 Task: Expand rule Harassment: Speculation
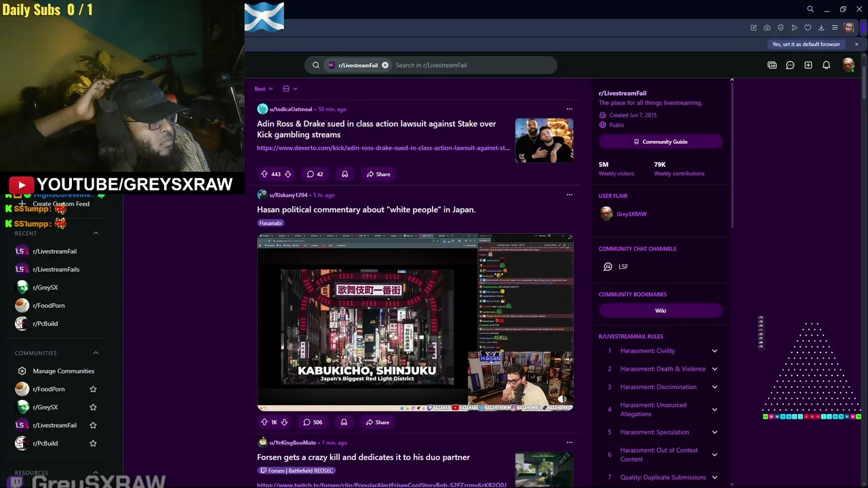(x=714, y=432)
